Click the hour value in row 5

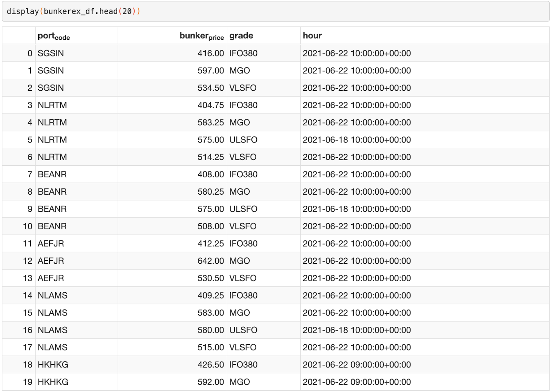357,140
